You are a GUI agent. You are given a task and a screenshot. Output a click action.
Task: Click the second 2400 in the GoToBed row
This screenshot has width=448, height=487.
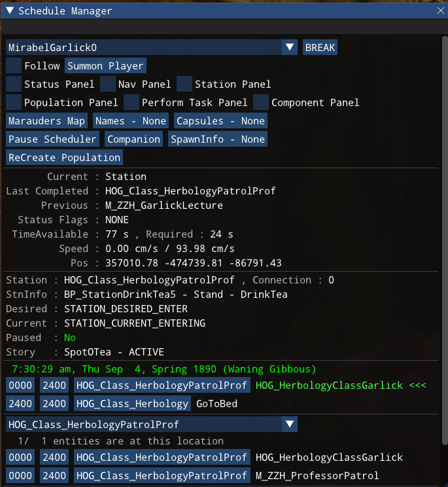(x=54, y=403)
